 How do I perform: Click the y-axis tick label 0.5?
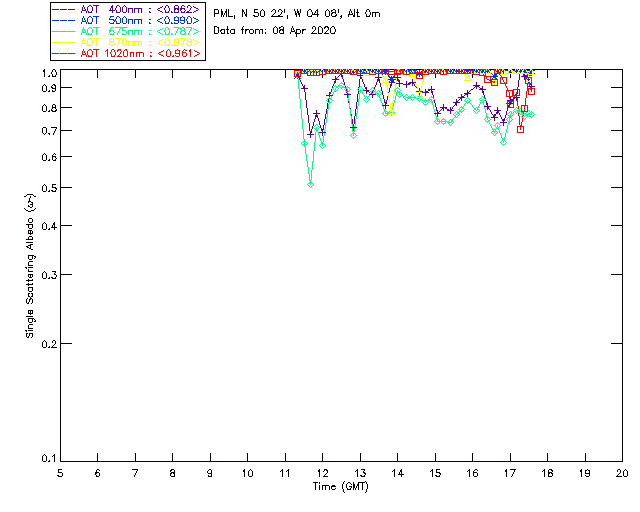(x=48, y=188)
